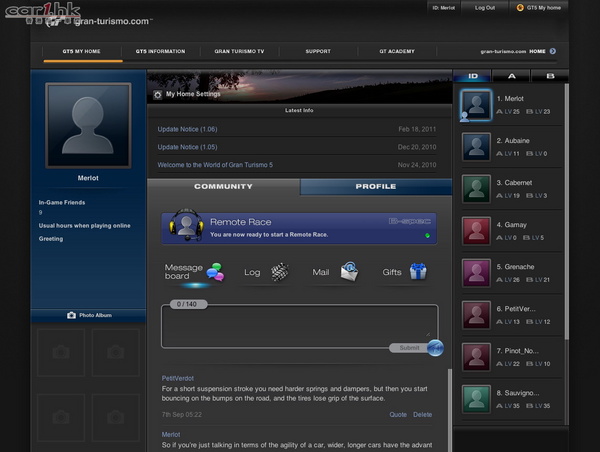Select Pinot_No... avatar in friends list
Screen dimensions: 600x452
tap(476, 357)
